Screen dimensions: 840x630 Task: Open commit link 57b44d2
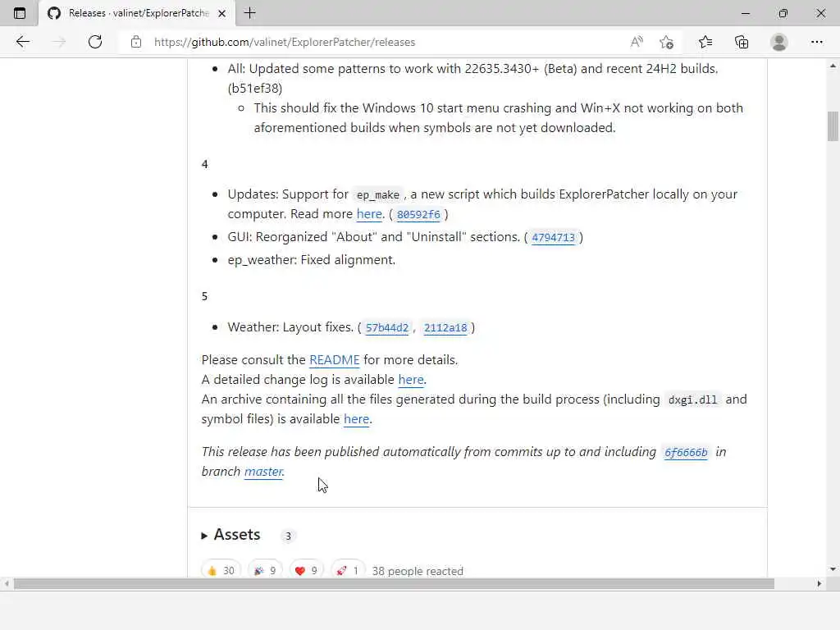click(x=387, y=327)
